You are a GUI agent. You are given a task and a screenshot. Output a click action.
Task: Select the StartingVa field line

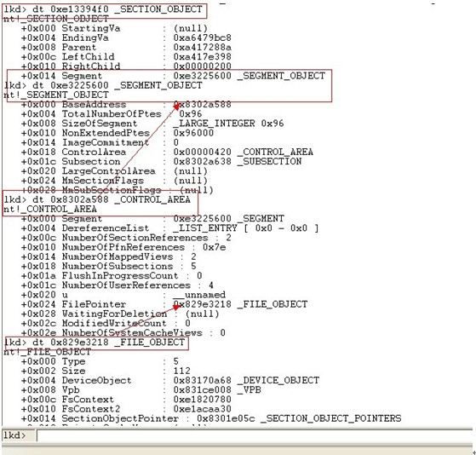[x=114, y=29]
